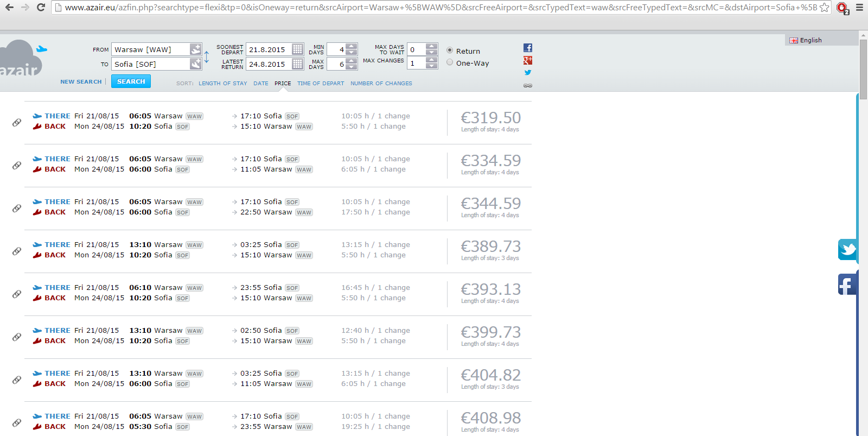The image size is (868, 436).
Task: Decrease Min Days value
Action: tap(352, 53)
